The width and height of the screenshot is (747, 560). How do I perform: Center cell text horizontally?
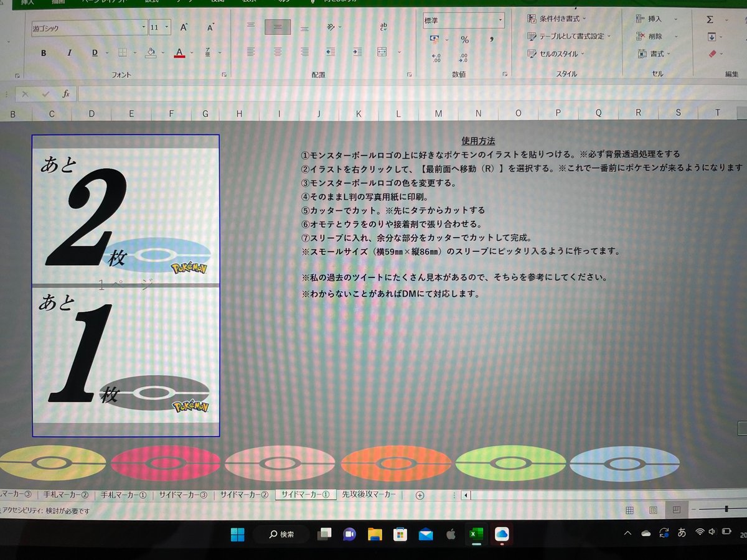[x=278, y=52]
